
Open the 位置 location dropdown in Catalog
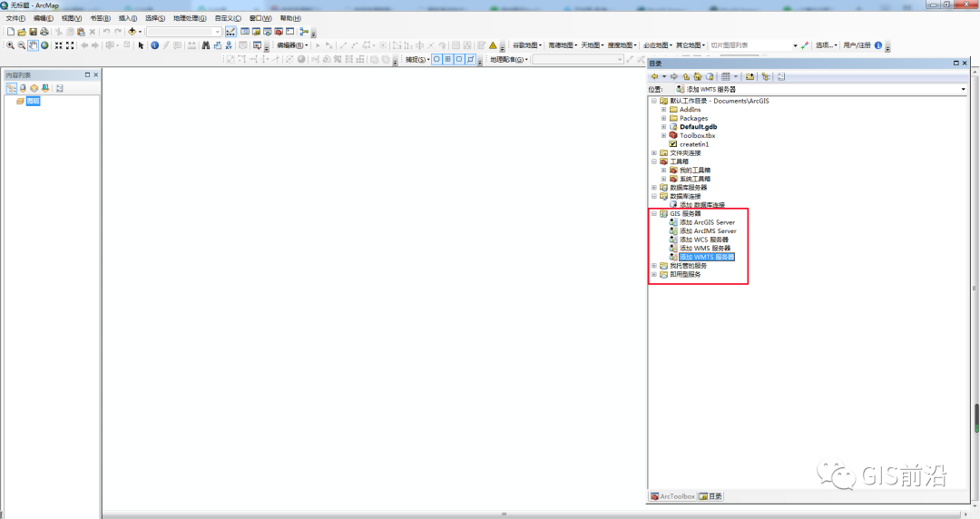963,90
